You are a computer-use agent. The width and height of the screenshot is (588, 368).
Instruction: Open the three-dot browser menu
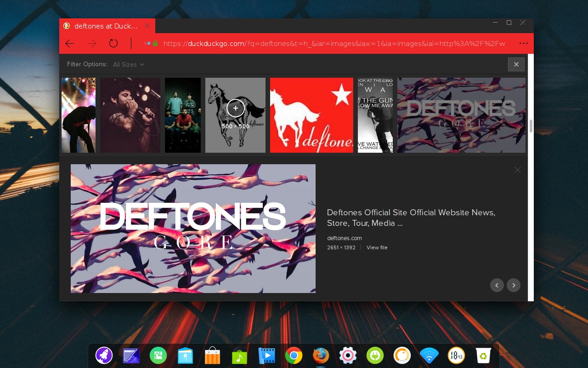(x=524, y=43)
